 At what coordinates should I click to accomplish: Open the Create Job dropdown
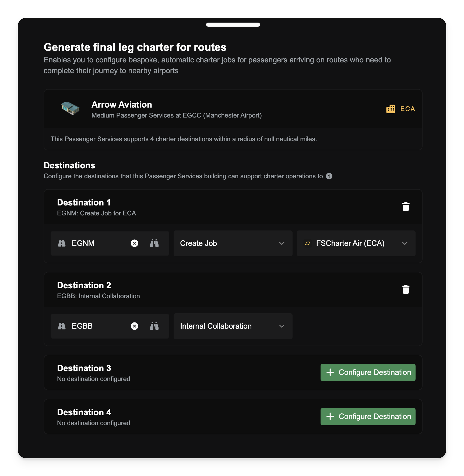point(233,243)
